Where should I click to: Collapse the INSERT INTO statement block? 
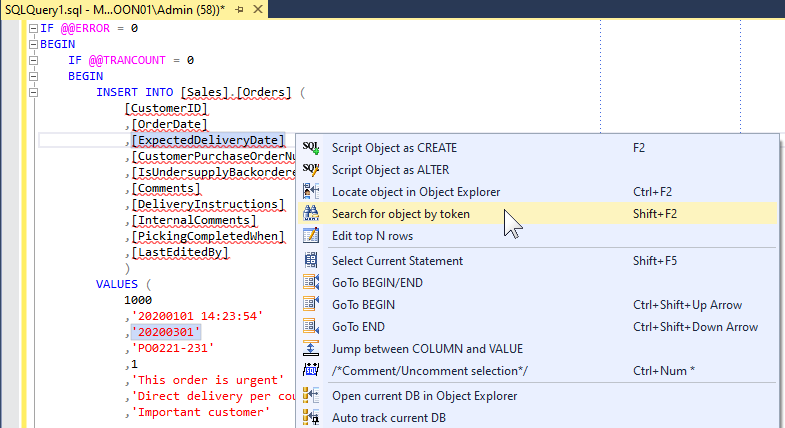click(x=33, y=93)
